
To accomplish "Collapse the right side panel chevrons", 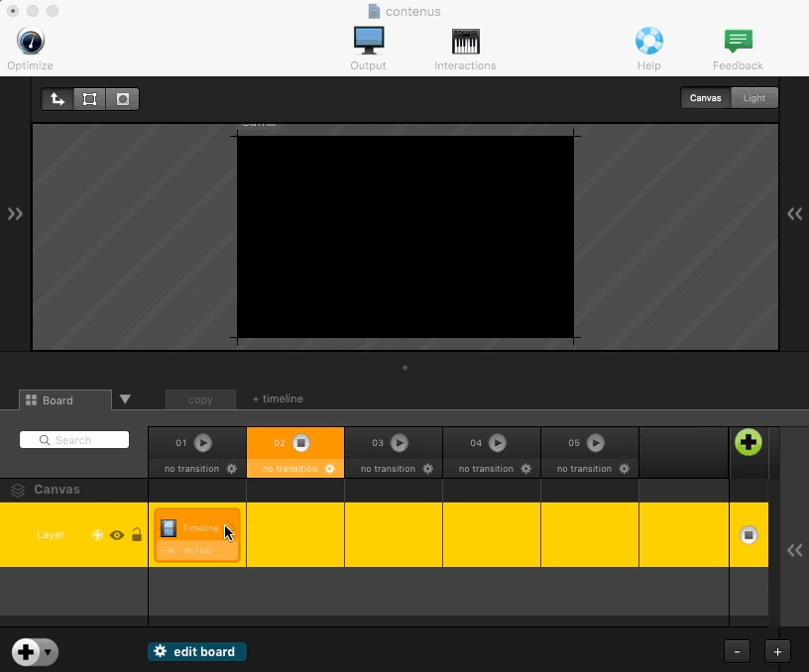I will click(794, 213).
